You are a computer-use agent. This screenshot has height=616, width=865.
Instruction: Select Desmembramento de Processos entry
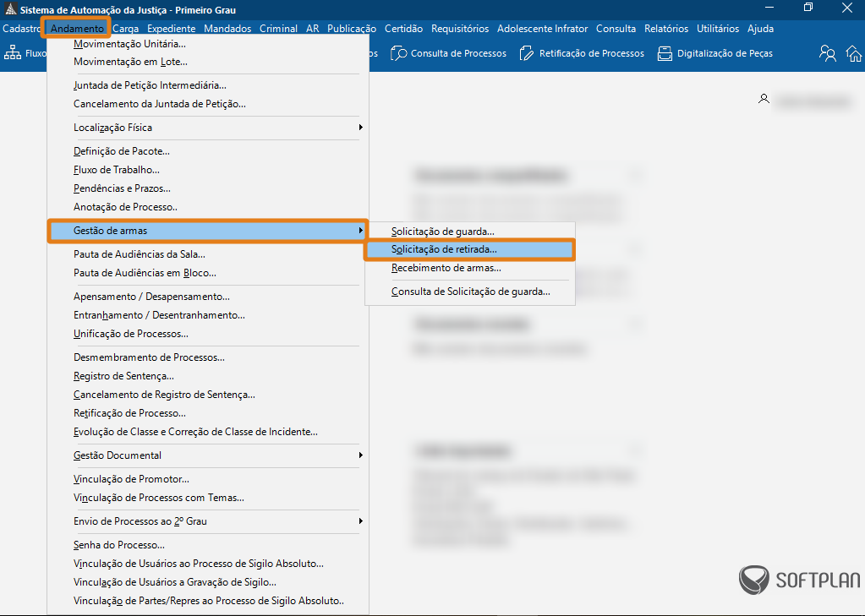(x=149, y=357)
